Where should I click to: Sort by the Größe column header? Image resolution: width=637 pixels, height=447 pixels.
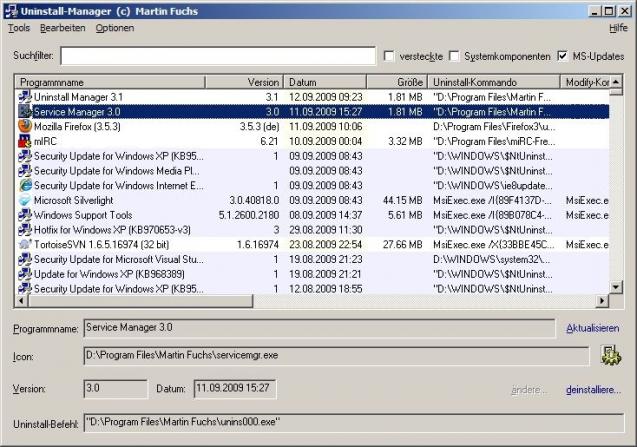tap(397, 82)
